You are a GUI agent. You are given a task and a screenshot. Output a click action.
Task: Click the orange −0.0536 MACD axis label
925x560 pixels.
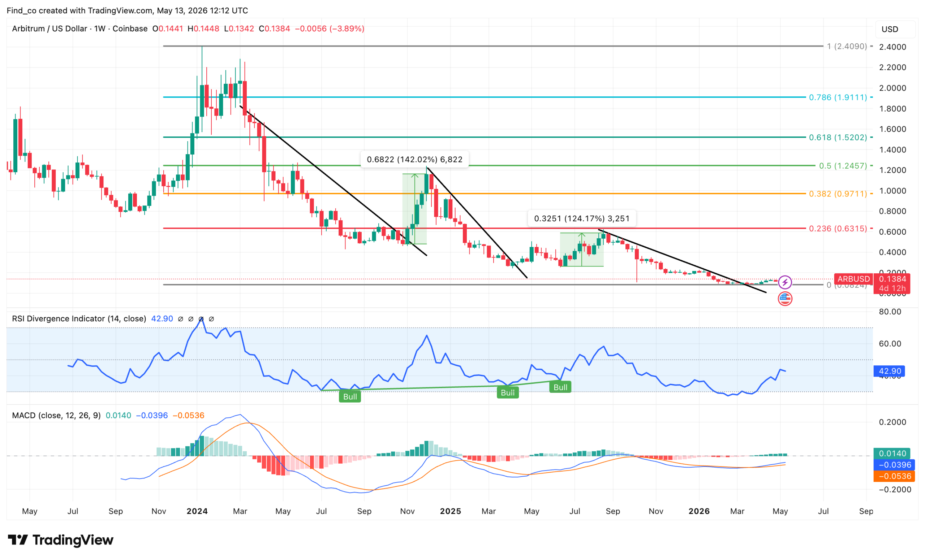pos(894,476)
